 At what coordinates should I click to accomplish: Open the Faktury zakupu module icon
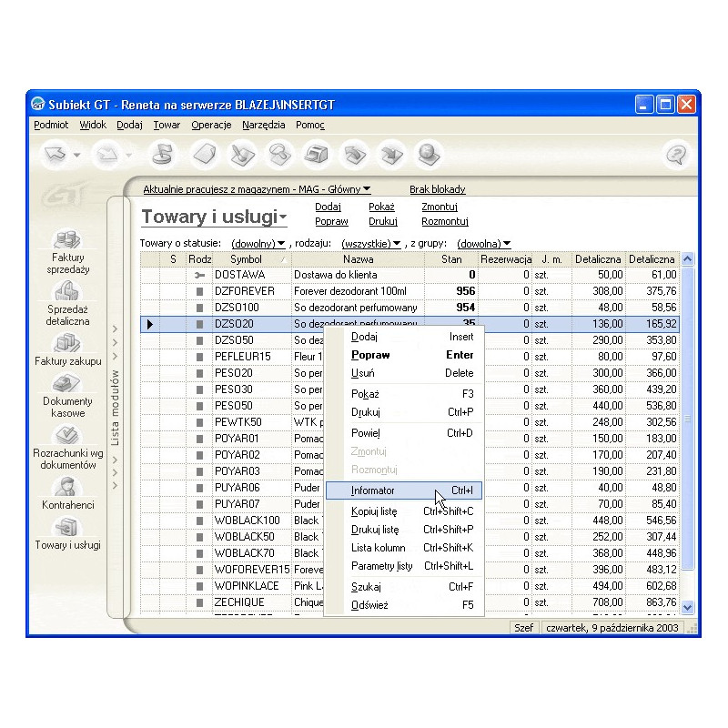coord(67,343)
